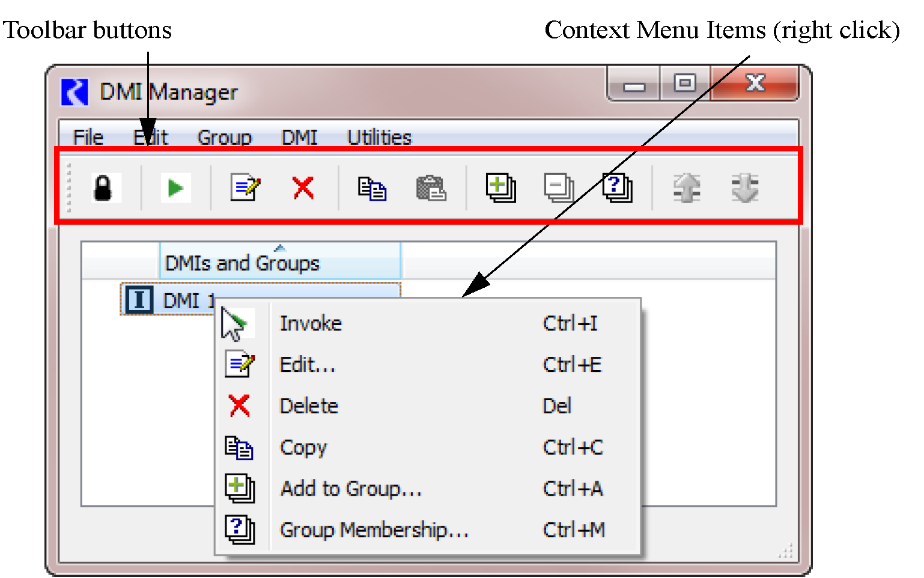
Task: Open the DMI menu
Action: pyautogui.click(x=299, y=138)
